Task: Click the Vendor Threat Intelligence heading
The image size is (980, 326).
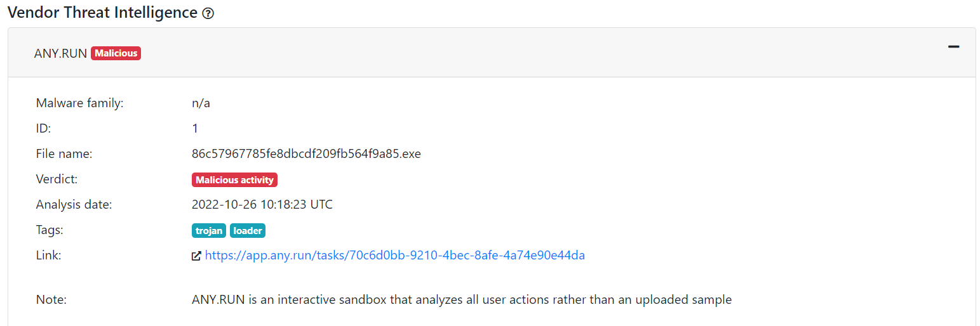Action: [102, 13]
